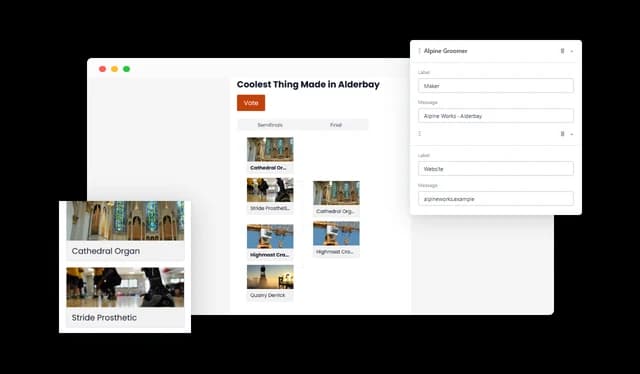Viewport: 640px width, 374px height.
Task: Open the large Stride Prosthetic card image
Action: (125, 287)
